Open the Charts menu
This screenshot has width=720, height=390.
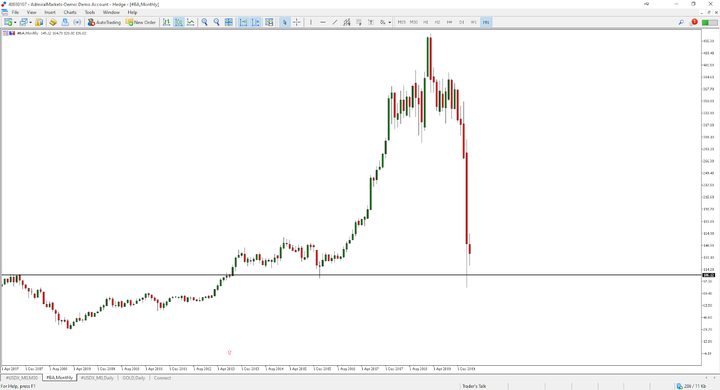[x=70, y=12]
